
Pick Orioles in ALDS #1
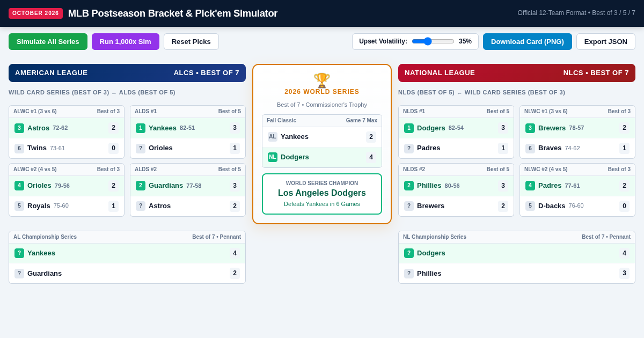[x=188, y=148]
